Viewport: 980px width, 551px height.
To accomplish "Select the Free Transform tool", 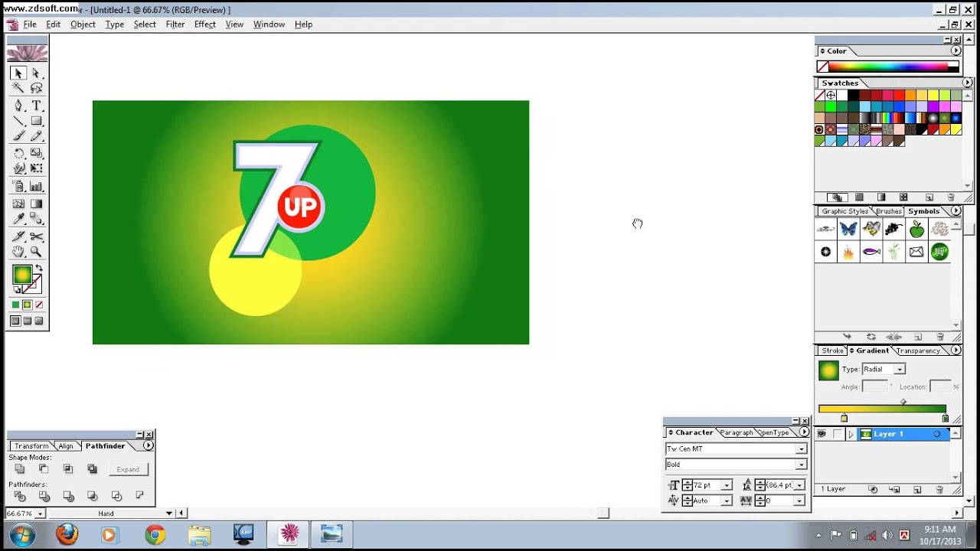I will 35,168.
